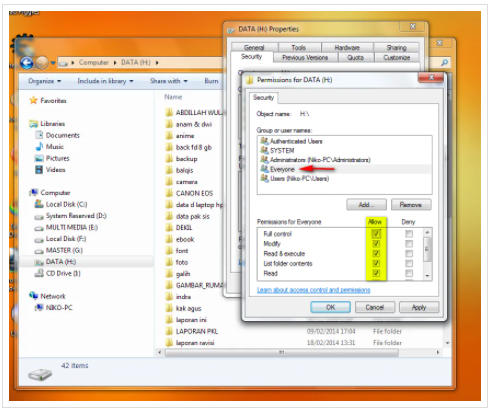Click Computer in the address bar breadcrumb
This screenshot has height=412, width=492.
94,62
